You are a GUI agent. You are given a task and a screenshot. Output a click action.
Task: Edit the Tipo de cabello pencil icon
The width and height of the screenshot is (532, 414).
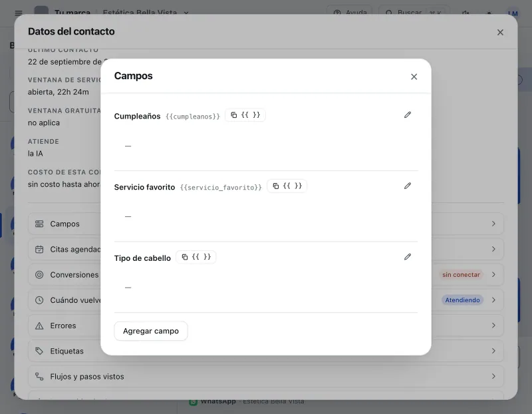408,257
